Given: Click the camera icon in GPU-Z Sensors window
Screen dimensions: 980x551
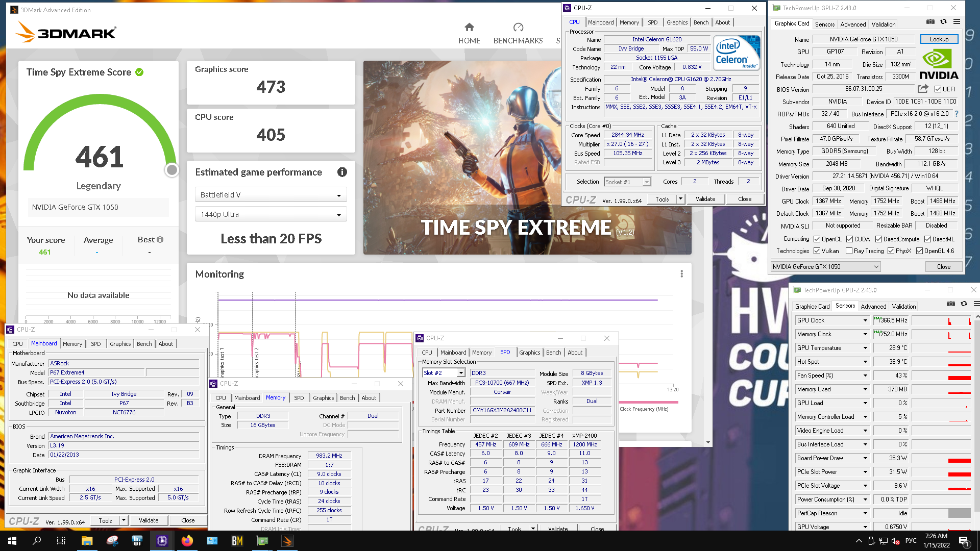Looking at the screenshot, I should coord(950,304).
